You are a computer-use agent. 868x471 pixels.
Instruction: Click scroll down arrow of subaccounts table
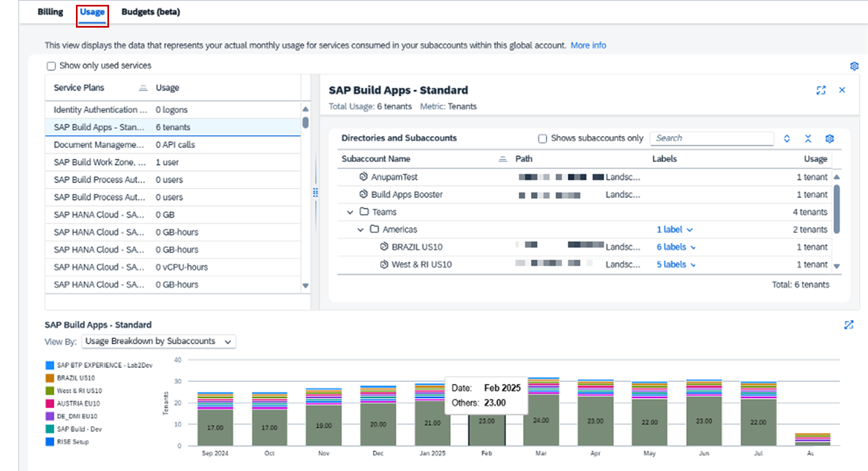(x=837, y=266)
